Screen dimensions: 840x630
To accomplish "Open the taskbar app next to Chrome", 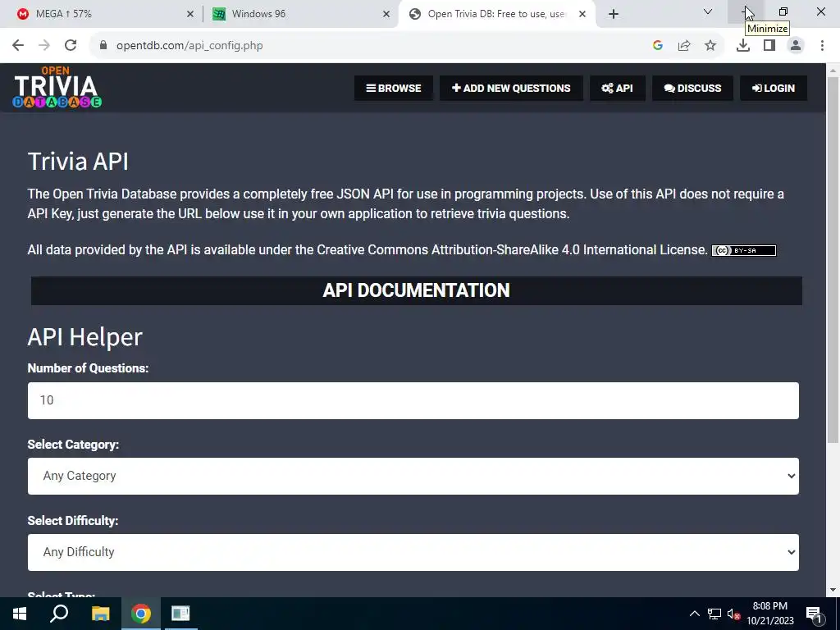I will [x=180, y=614].
